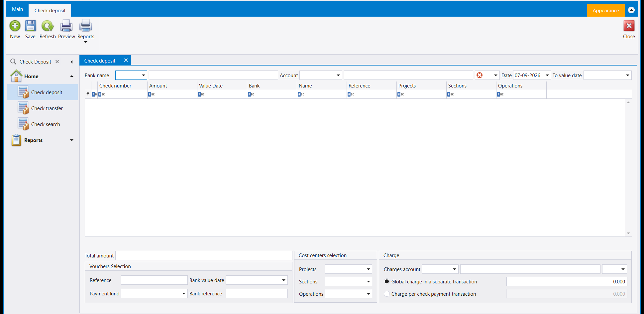This screenshot has width=644, height=314.
Task: Clear the Check Deposit sidebar search
Action: 57,62
